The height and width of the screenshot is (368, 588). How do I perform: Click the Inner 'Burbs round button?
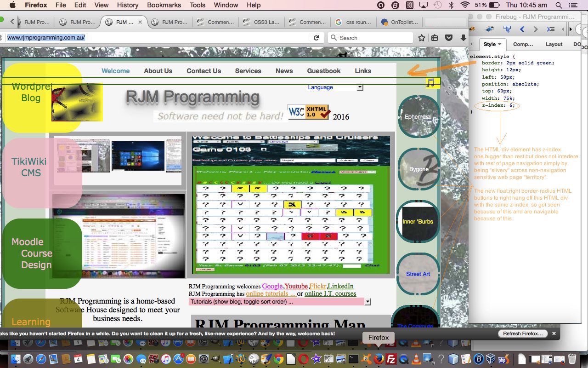tap(418, 221)
